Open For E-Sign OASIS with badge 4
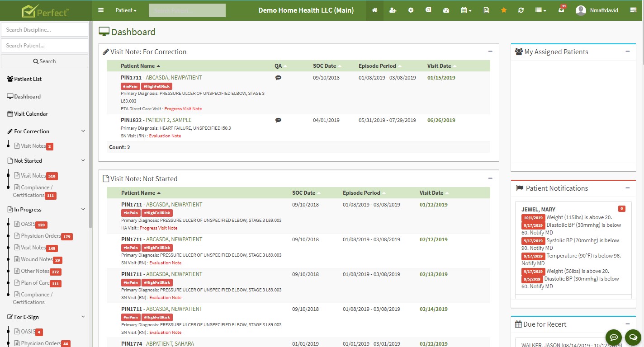The width and height of the screenshot is (644, 347). click(x=28, y=332)
